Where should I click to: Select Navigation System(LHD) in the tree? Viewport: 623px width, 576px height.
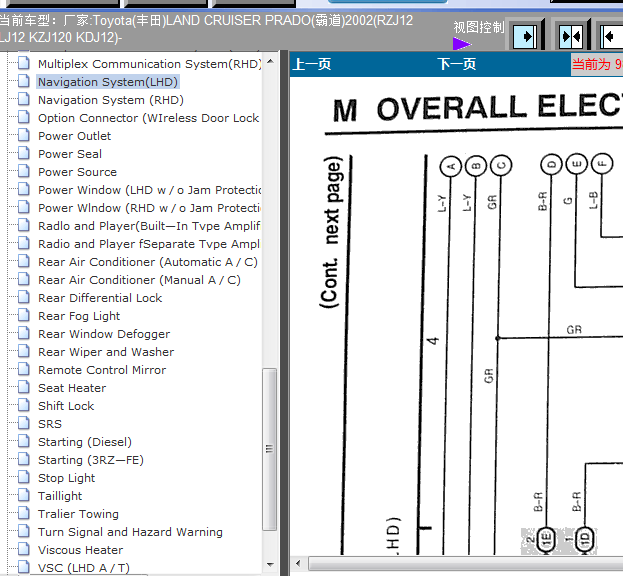click(108, 82)
